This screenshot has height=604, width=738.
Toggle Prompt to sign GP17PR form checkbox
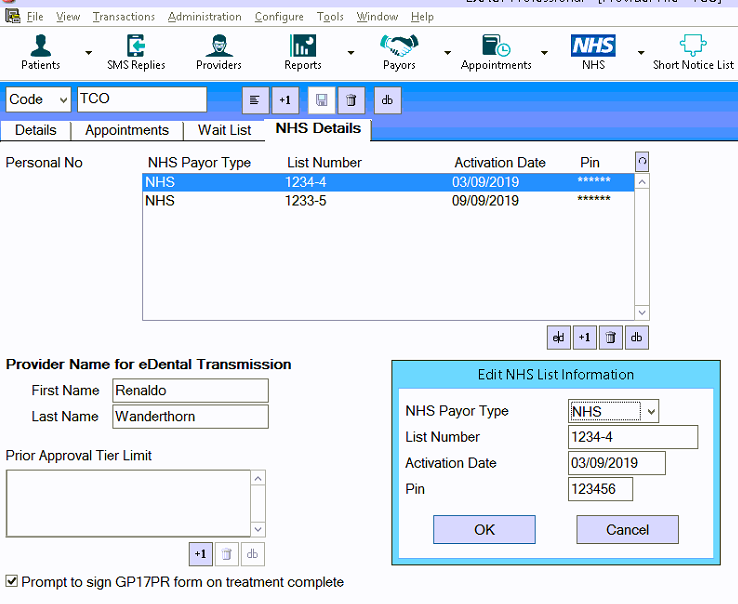tap(12, 581)
